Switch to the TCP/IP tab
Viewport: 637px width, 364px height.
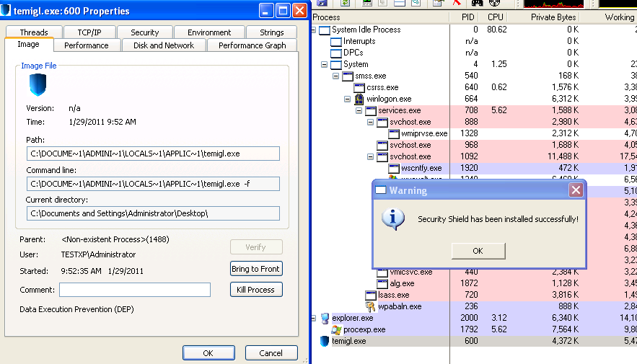point(89,32)
